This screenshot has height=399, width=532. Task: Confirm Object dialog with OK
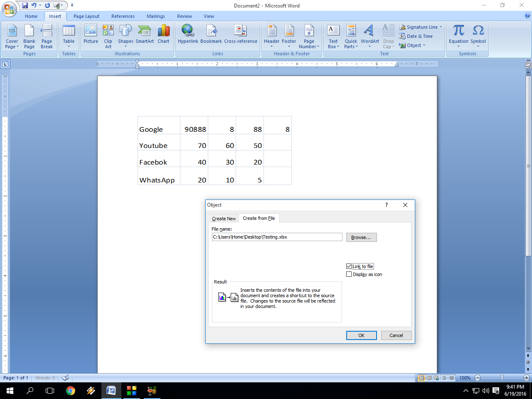pos(361,335)
